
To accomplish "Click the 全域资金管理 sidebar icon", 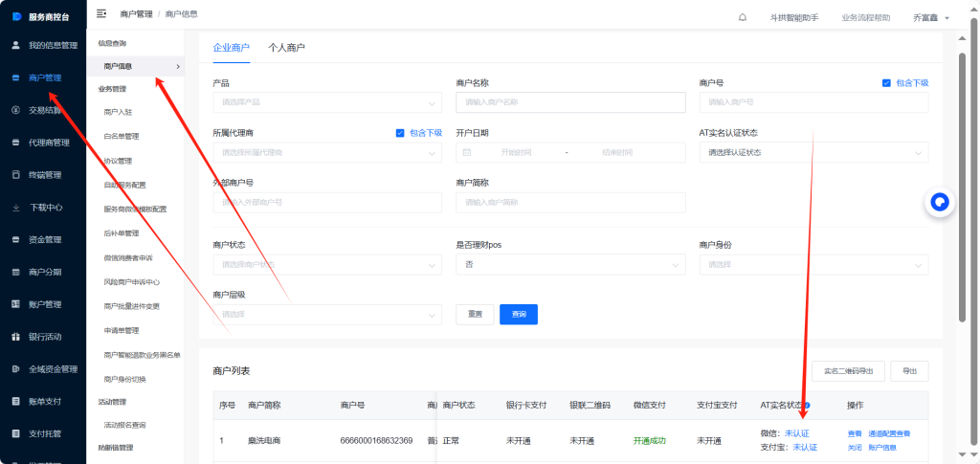I will [x=16, y=369].
